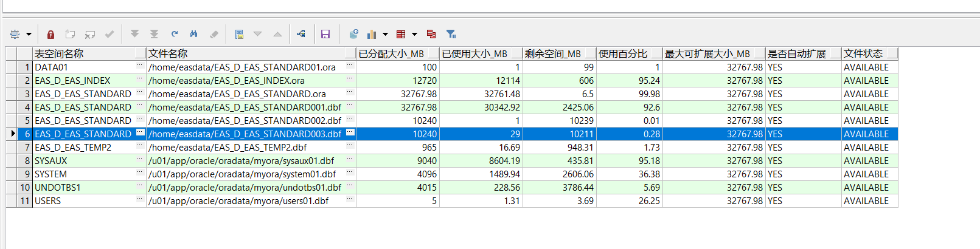Select the UNDOTBS1 cell
The width and height of the screenshot is (980, 249).
tap(89, 187)
